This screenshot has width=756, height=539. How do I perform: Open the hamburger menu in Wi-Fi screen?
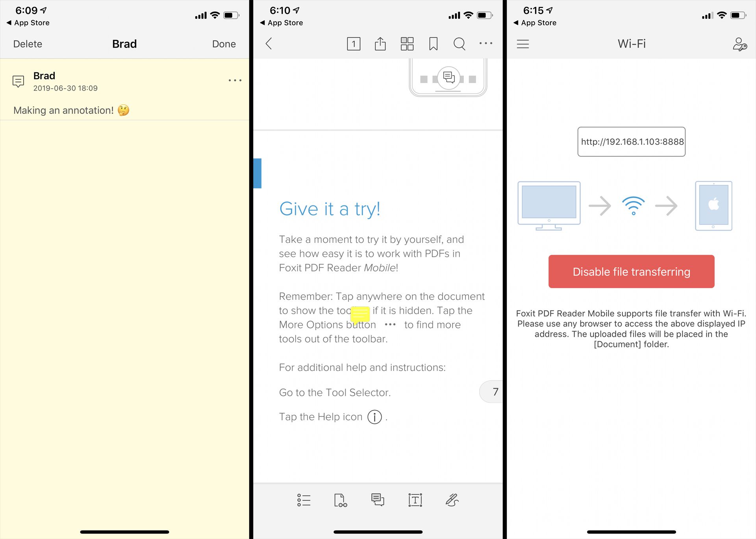pos(523,44)
